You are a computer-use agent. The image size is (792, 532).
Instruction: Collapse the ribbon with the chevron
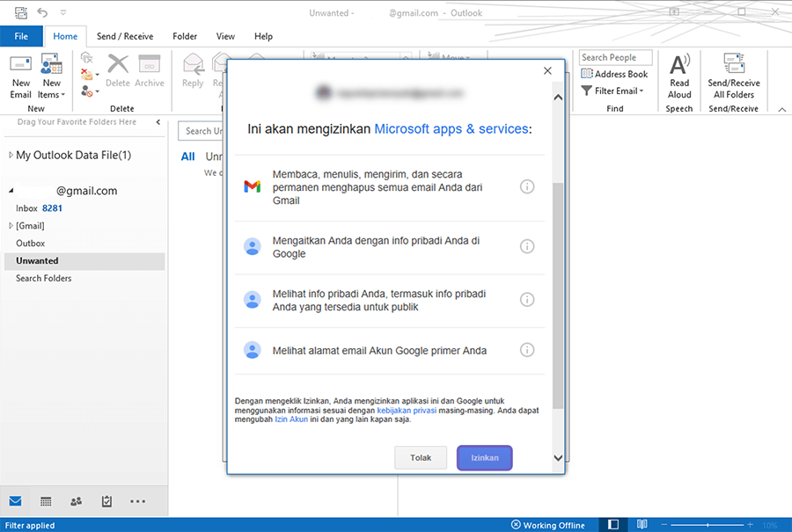(x=782, y=109)
